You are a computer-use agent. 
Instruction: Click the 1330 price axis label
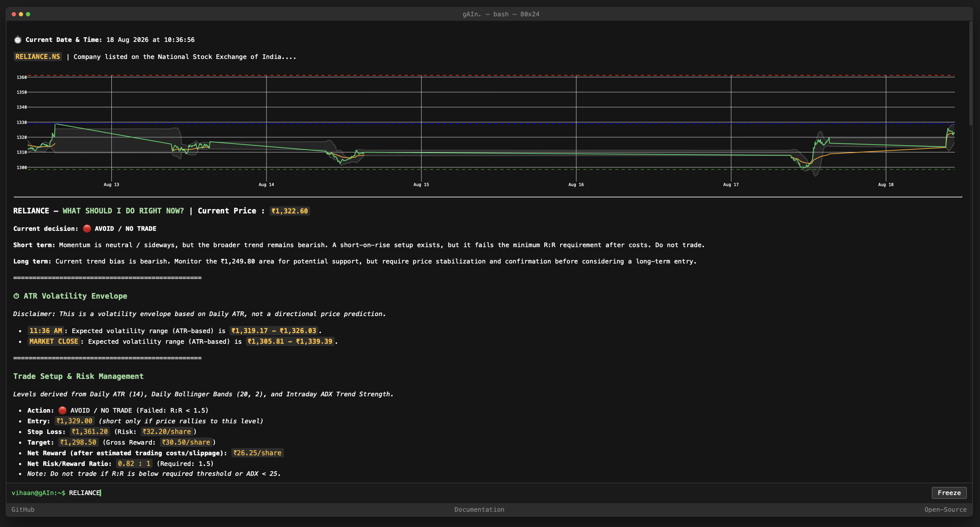[22, 122]
